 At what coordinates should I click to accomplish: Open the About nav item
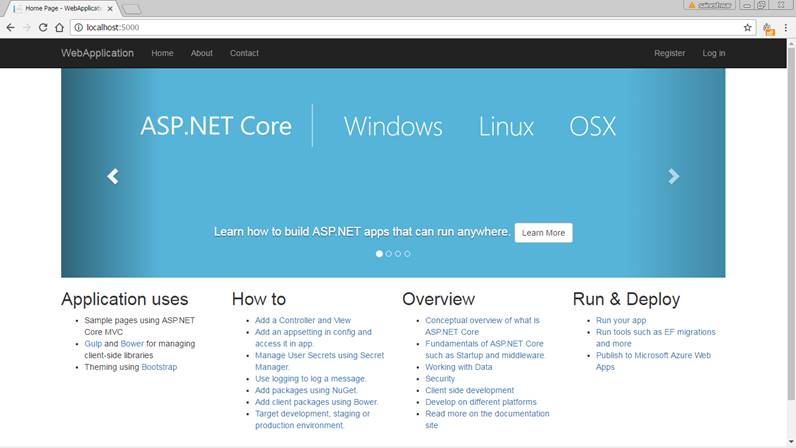tap(202, 53)
